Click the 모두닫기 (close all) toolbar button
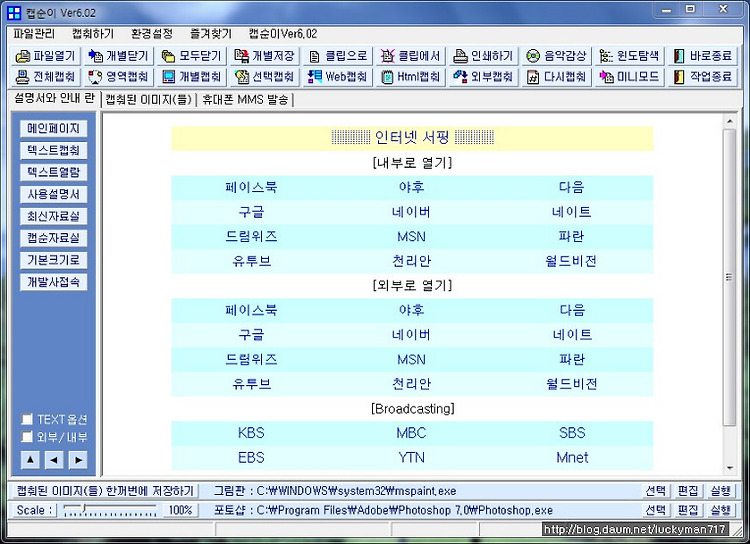The width and height of the screenshot is (750, 544). click(x=192, y=56)
